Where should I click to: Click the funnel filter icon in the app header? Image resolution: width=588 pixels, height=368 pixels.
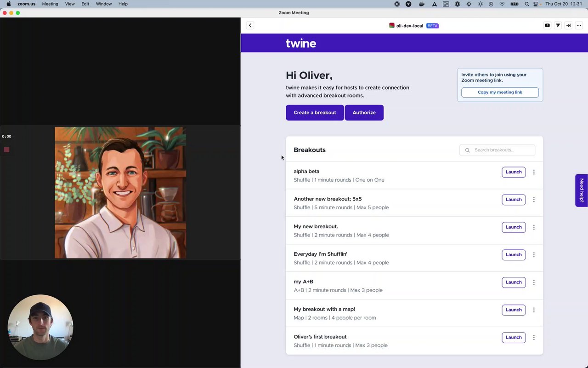tap(558, 25)
